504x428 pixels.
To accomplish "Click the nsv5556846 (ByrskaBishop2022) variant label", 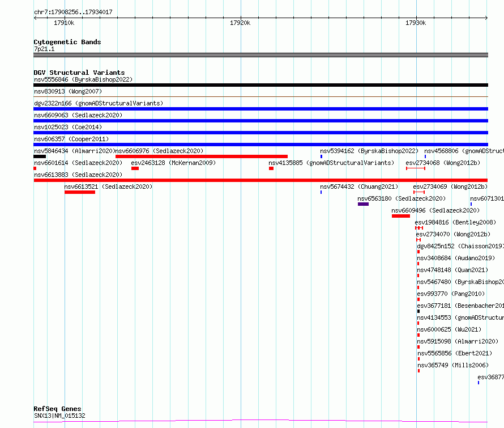I will click(83, 79).
